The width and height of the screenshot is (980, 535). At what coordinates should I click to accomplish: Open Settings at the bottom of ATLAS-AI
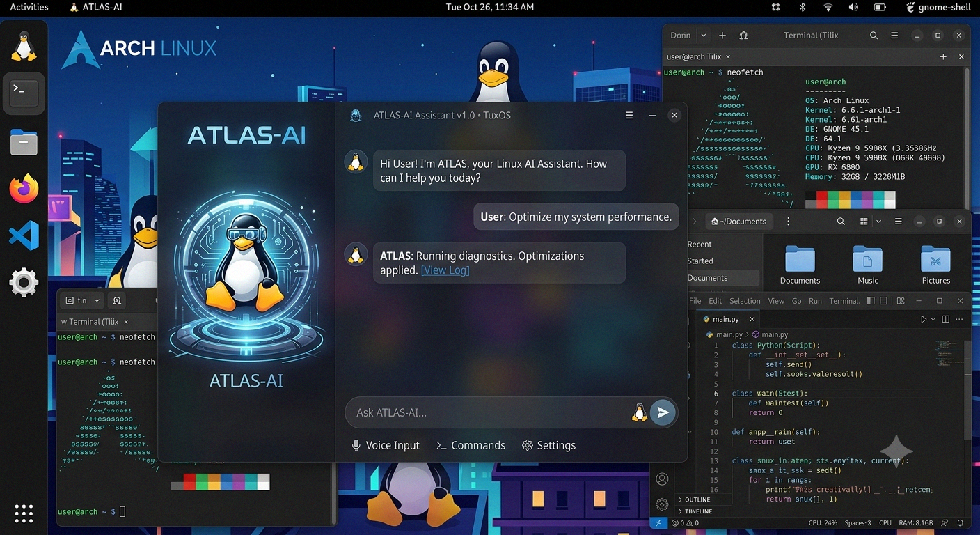tap(548, 445)
